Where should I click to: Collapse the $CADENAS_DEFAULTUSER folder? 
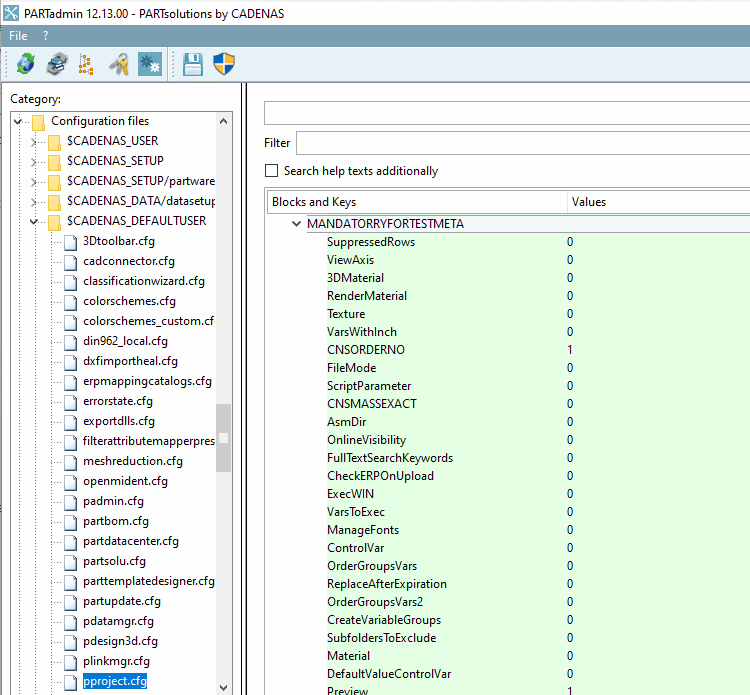point(33,221)
